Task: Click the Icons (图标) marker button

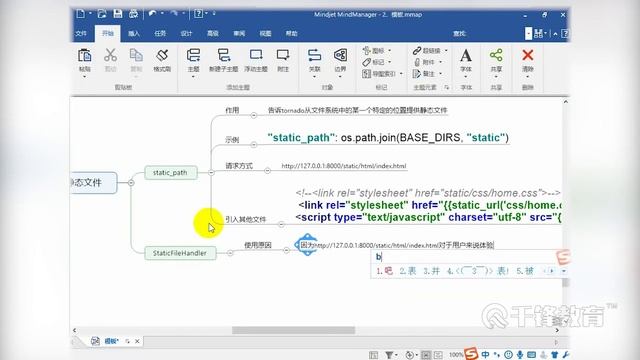Action: click(x=374, y=51)
